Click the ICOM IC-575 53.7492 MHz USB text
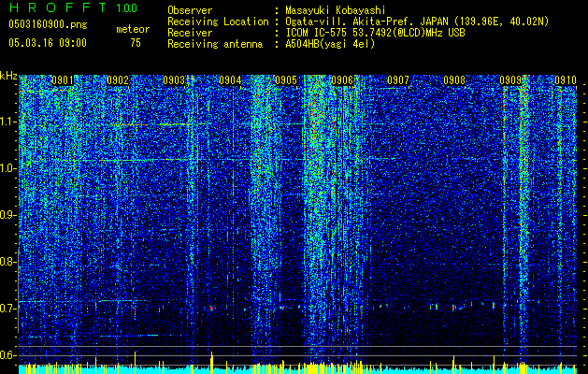Image resolution: width=588 pixels, height=374 pixels. 375,33
